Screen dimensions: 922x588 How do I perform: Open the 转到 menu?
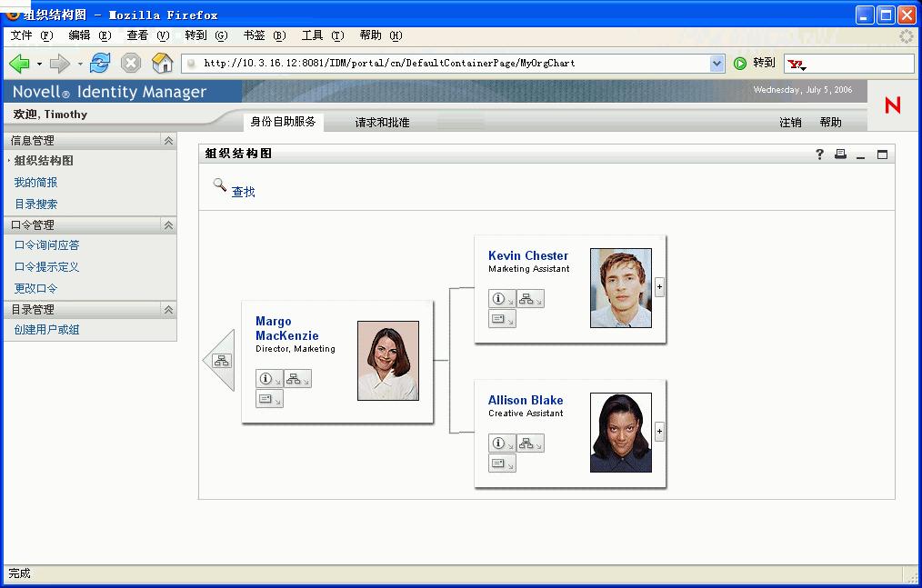[x=205, y=35]
